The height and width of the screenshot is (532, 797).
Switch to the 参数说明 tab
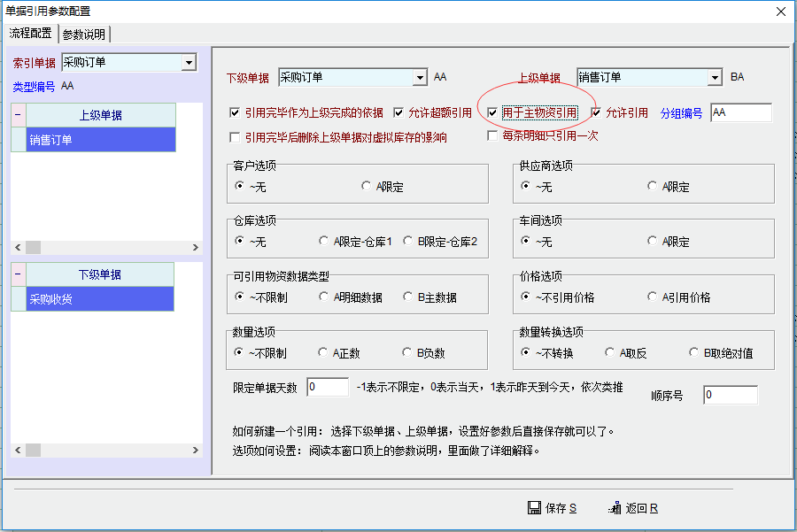coord(83,34)
